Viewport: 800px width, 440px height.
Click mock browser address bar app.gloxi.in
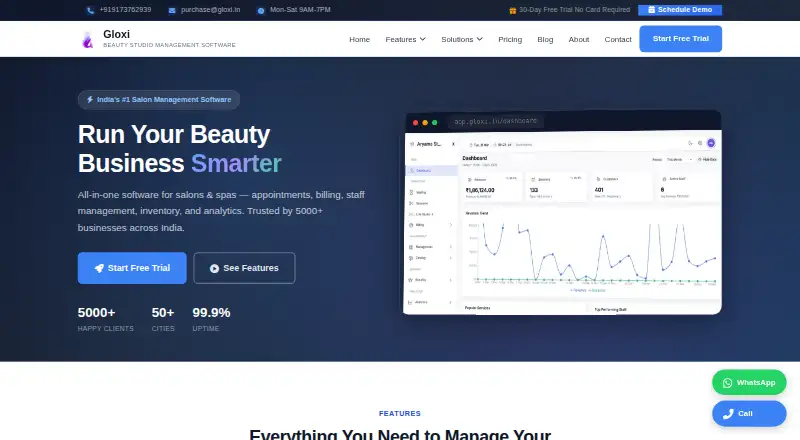click(x=495, y=121)
